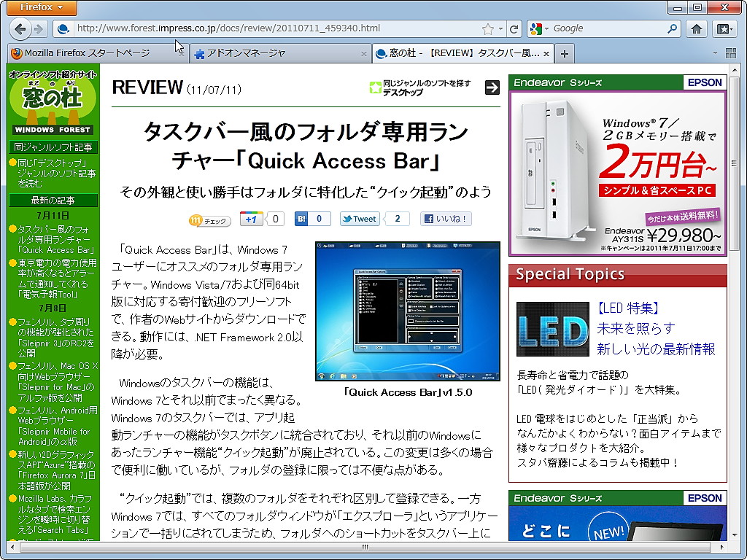This screenshot has width=747, height=560.
Task: Click the 最新の記事 sidebar heading
Action: (53, 201)
